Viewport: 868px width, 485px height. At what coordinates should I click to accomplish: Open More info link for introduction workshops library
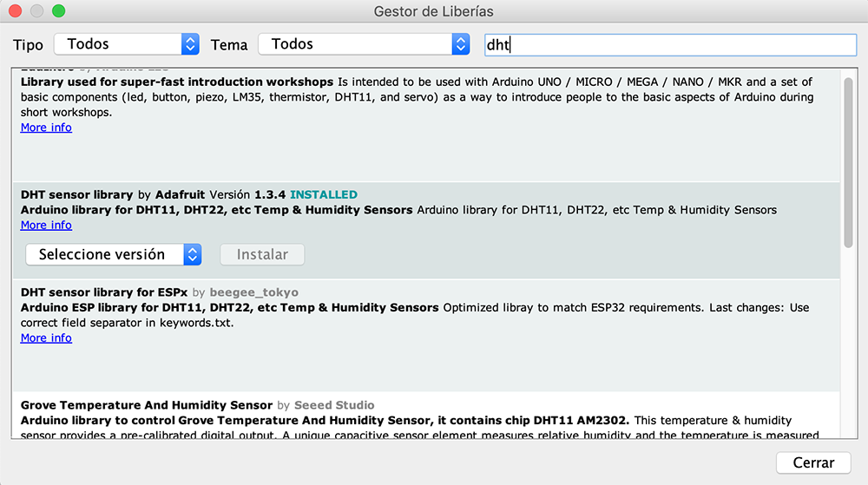click(x=46, y=128)
